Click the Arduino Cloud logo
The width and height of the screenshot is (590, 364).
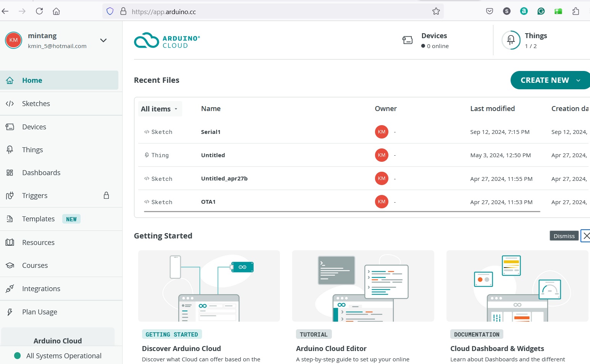point(167,41)
